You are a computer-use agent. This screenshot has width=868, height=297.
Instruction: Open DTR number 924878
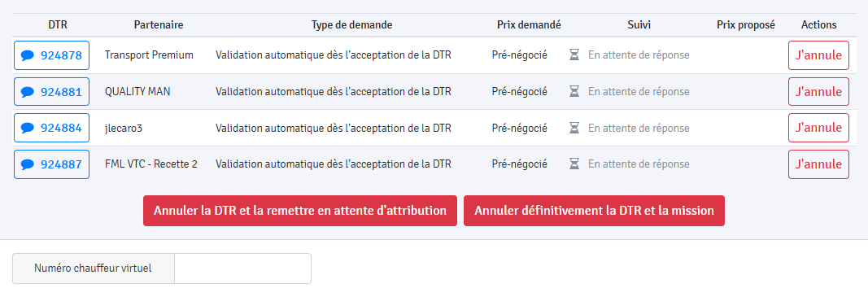(x=51, y=55)
